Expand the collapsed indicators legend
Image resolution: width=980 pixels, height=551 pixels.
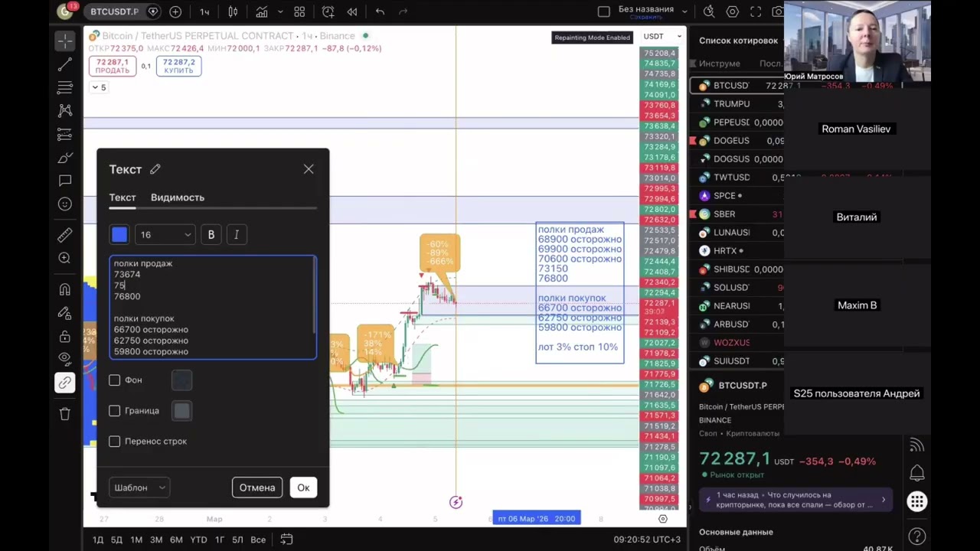tap(99, 87)
